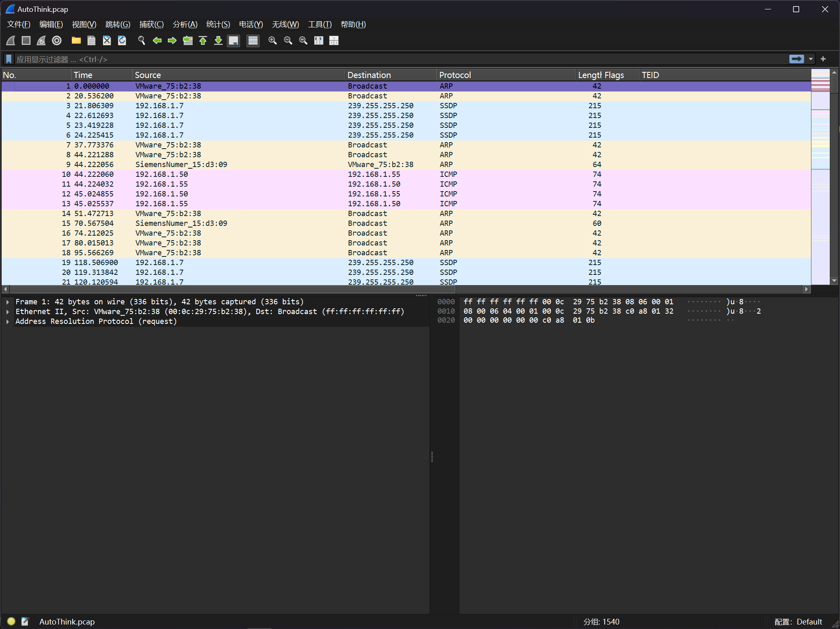Image resolution: width=840 pixels, height=629 pixels.
Task: Sort by Destination column header
Action: 391,75
